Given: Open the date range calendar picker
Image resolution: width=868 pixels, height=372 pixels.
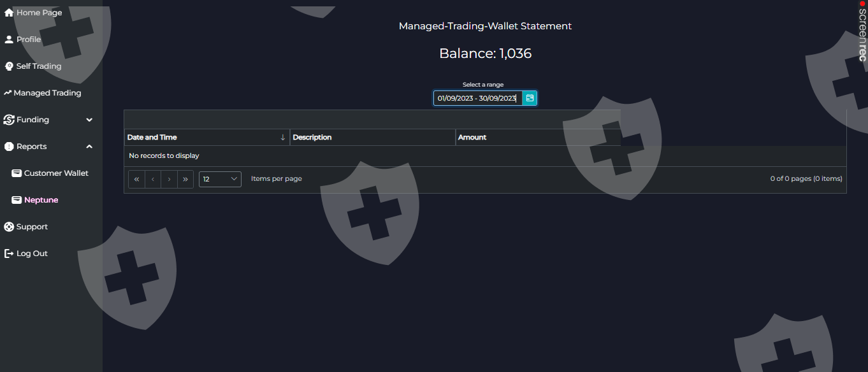Looking at the screenshot, I should tap(530, 98).
